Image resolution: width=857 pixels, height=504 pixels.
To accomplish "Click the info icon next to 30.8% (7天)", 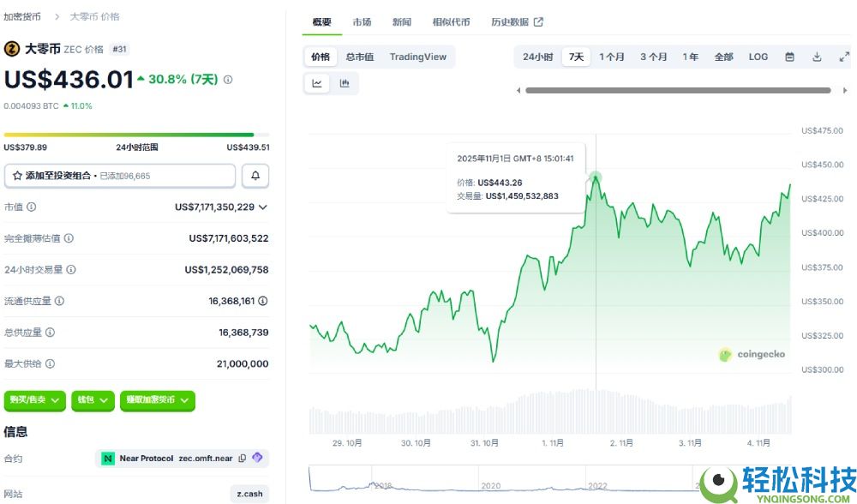I will coord(228,80).
